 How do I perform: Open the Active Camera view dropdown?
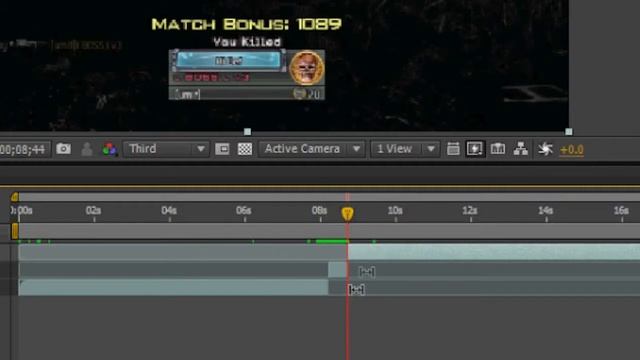[312, 149]
